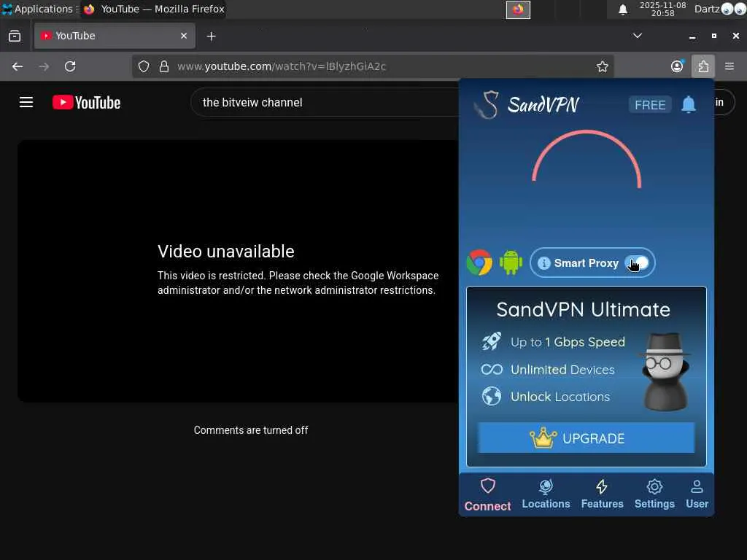The width and height of the screenshot is (747, 560).
Task: Click the Comments are turned off text
Action: (x=251, y=430)
